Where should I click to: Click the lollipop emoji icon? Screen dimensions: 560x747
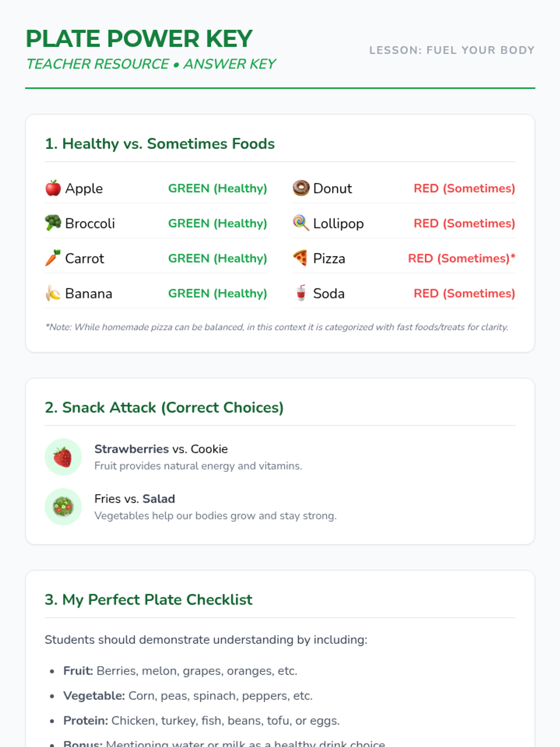point(301,223)
